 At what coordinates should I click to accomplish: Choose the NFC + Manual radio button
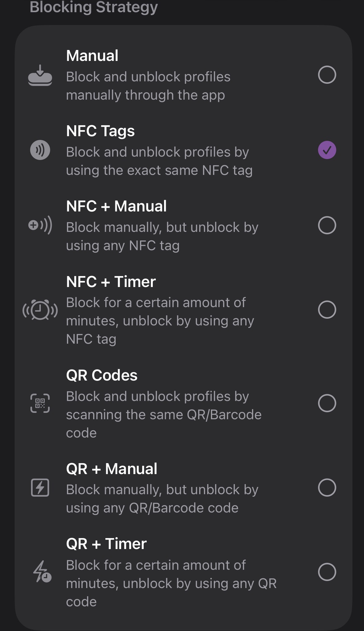tap(327, 225)
